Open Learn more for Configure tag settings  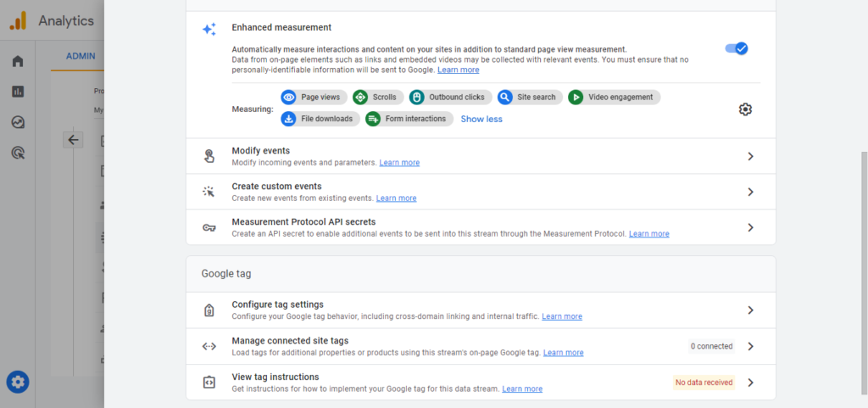click(x=562, y=316)
